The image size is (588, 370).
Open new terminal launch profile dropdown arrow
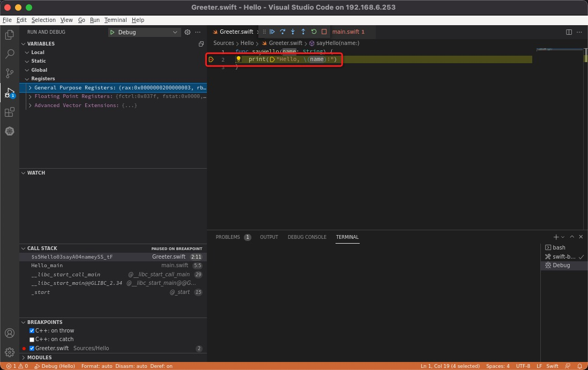tap(563, 237)
